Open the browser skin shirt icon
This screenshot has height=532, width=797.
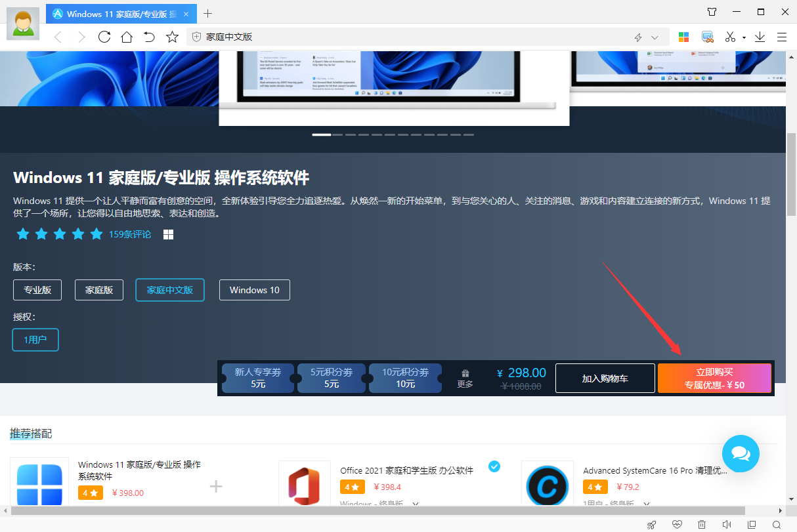tap(712, 12)
